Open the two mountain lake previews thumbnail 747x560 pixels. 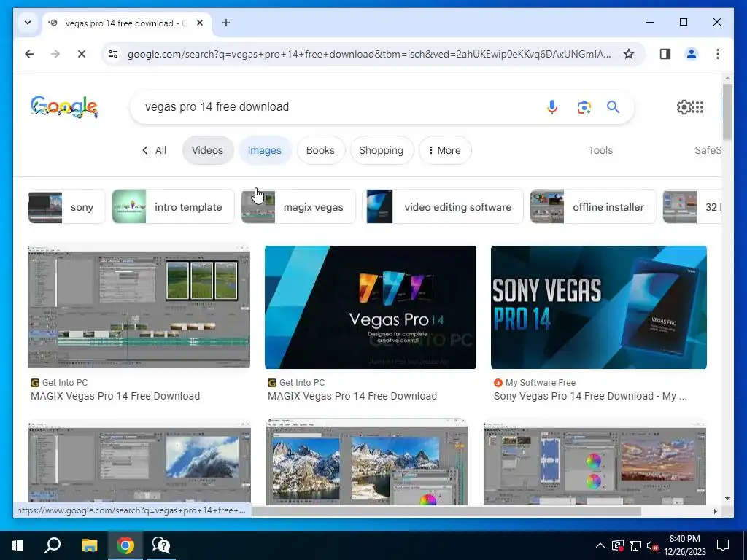366,462
